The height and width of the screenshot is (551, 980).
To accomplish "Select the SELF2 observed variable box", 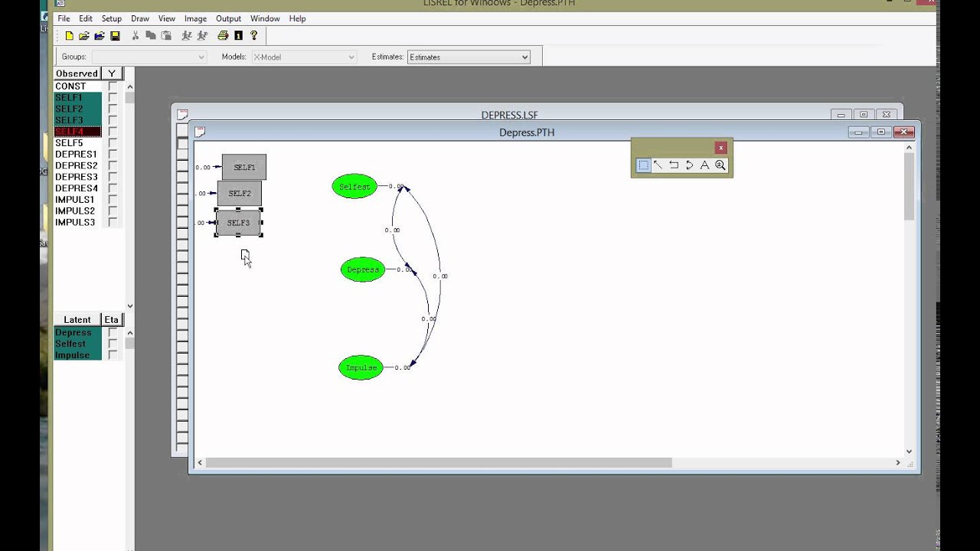I will [240, 194].
